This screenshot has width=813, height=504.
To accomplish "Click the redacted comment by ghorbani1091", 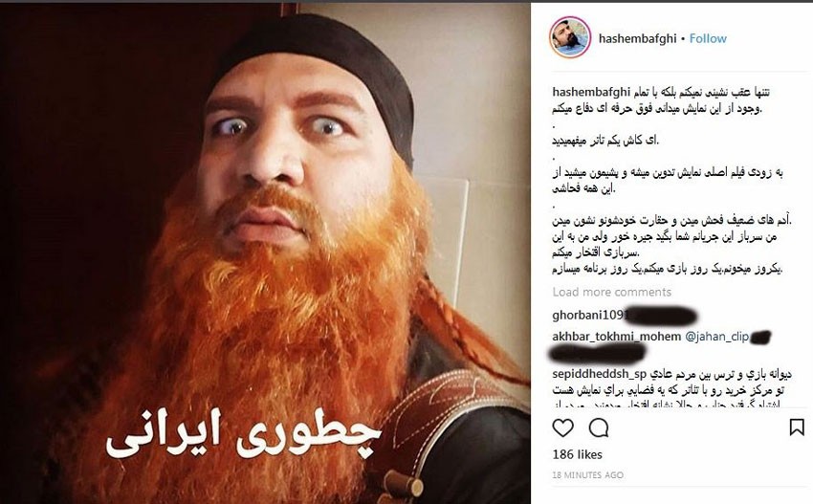I will click(663, 316).
